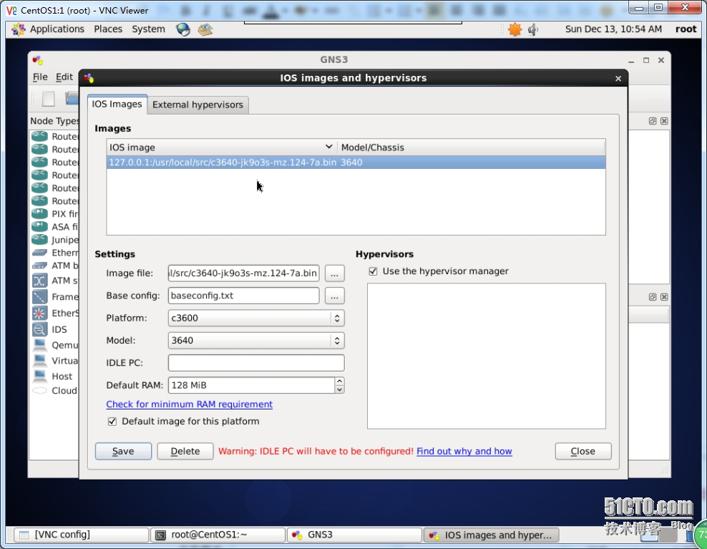Click the date and time clock
Viewport: 707px width, 549px height.
tap(614, 29)
